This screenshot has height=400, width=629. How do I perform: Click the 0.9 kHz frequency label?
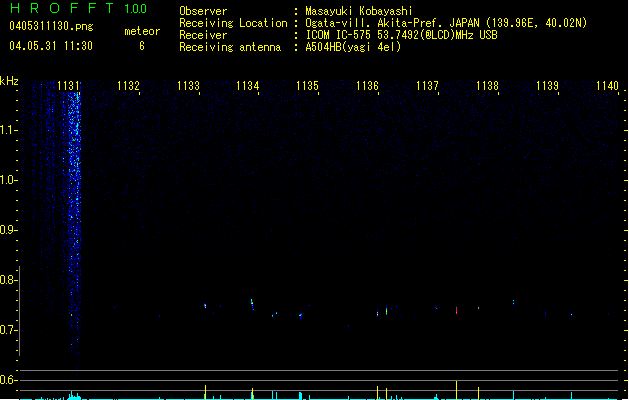pyautogui.click(x=8, y=230)
